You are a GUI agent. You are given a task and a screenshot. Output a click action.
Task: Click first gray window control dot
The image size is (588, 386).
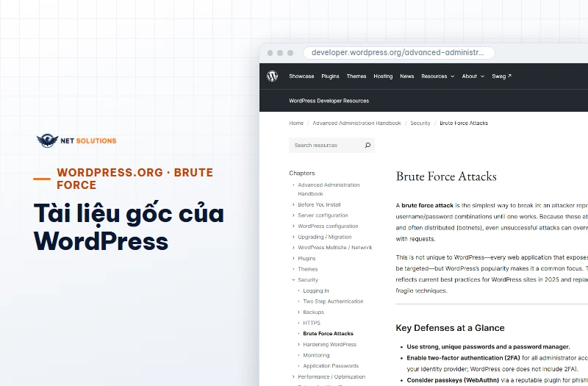pos(270,53)
